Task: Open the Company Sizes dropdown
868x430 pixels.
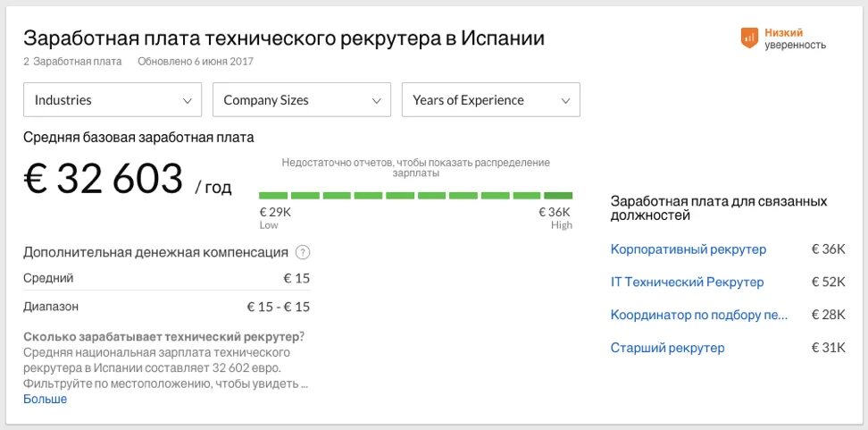Action: click(x=302, y=100)
